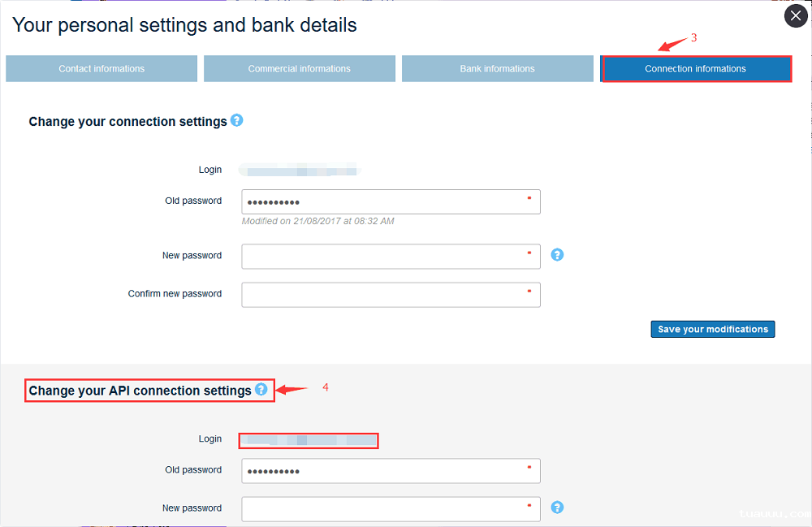Show help for 'Change your API connection settings'

coord(261,390)
